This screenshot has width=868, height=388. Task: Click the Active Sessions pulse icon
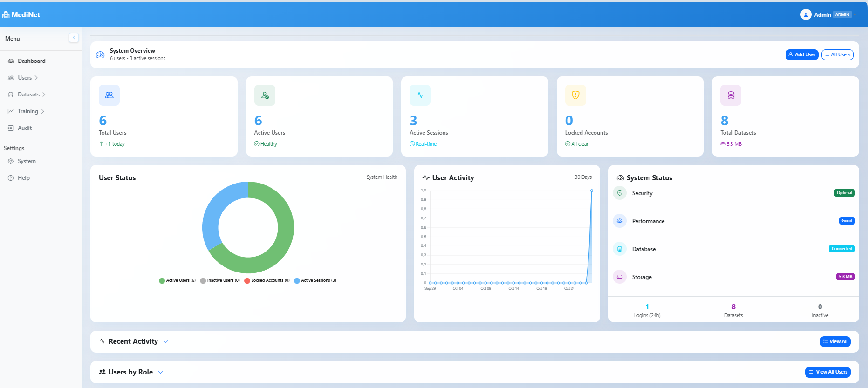coord(420,95)
